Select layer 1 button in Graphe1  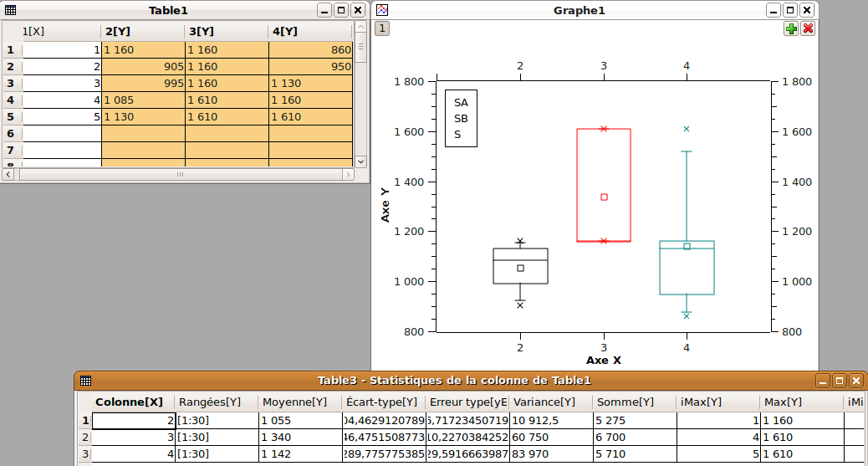point(381,28)
